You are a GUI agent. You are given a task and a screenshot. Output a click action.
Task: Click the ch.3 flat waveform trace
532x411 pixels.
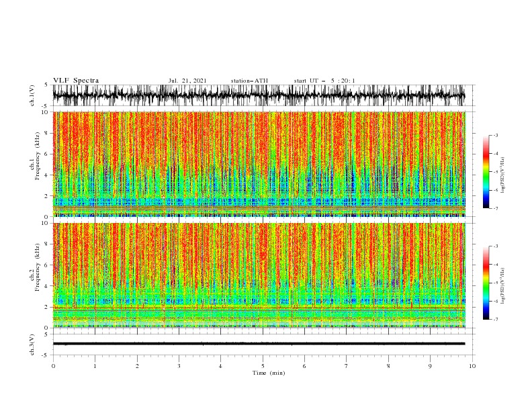(259, 344)
